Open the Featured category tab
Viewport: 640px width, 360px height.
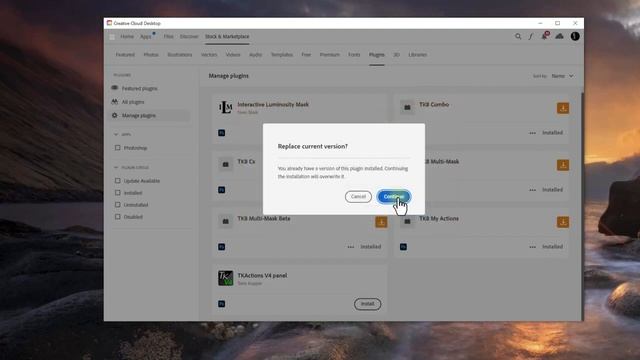pos(125,55)
